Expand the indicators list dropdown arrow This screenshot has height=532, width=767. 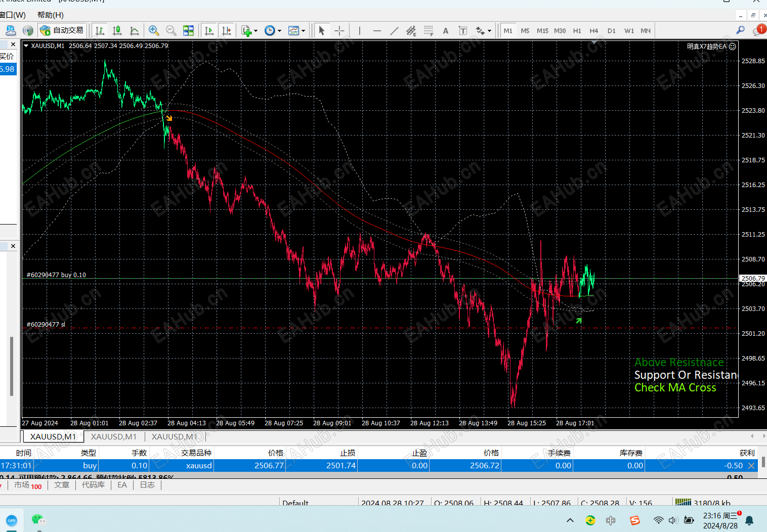pos(255,31)
